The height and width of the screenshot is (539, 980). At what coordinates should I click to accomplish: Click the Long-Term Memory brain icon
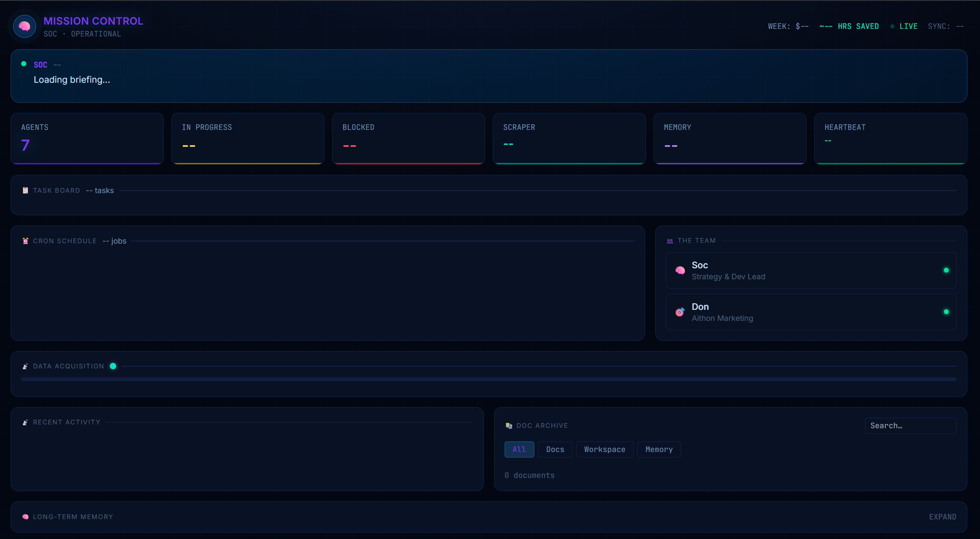(25, 517)
